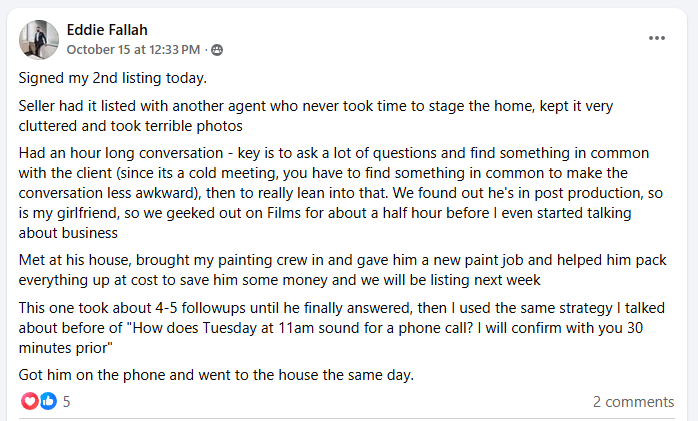Click the 'Got him on the phone' line
Viewport: 698px width, 421px height.
(x=216, y=374)
